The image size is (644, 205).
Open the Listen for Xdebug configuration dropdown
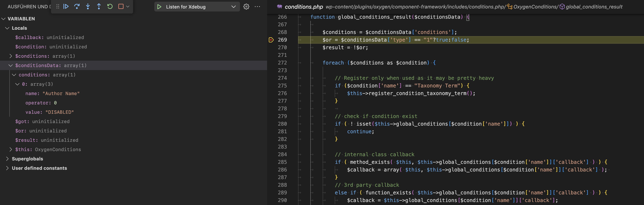(x=233, y=7)
